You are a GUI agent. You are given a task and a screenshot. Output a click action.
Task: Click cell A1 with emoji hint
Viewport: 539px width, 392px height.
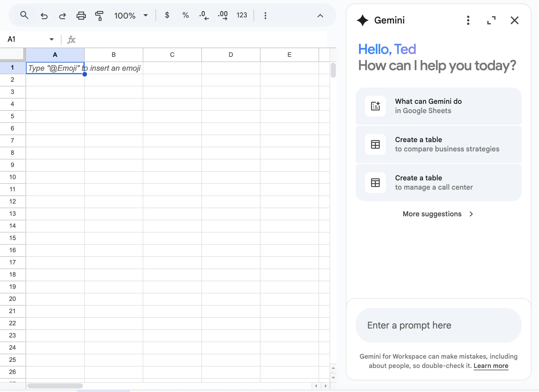click(55, 68)
